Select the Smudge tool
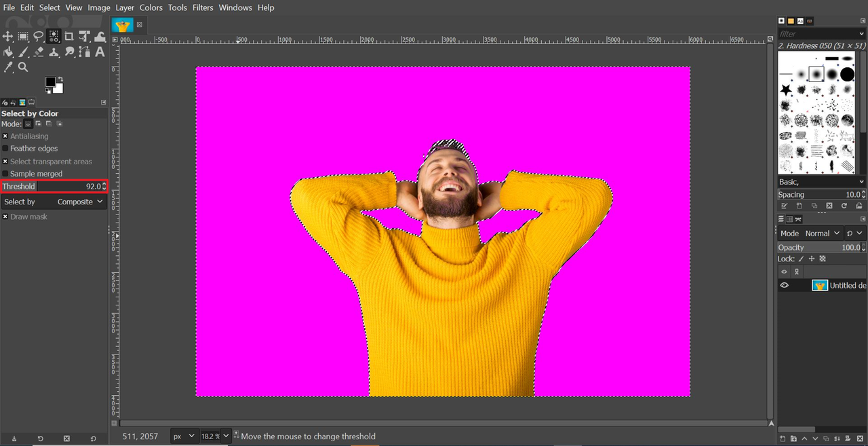Image resolution: width=868 pixels, height=446 pixels. point(69,52)
